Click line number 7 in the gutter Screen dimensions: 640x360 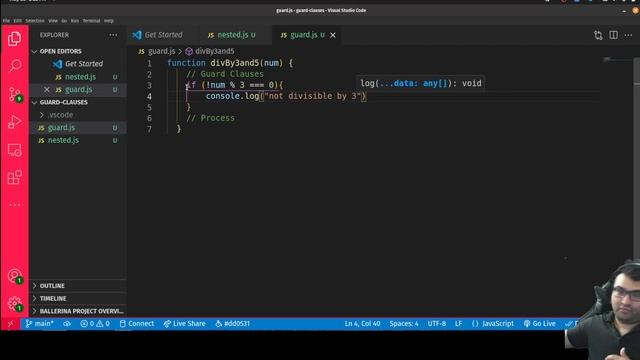click(149, 129)
